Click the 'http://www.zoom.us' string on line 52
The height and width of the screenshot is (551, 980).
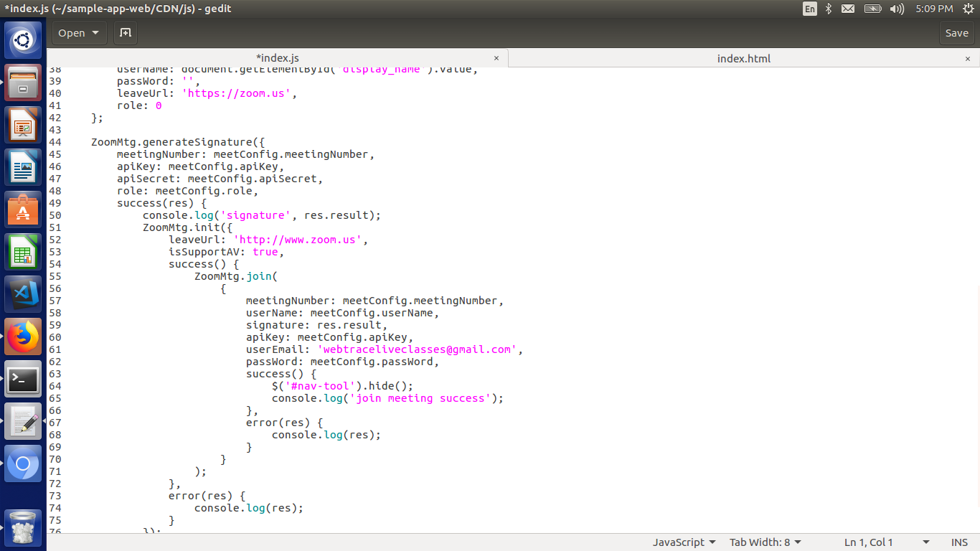(x=297, y=240)
